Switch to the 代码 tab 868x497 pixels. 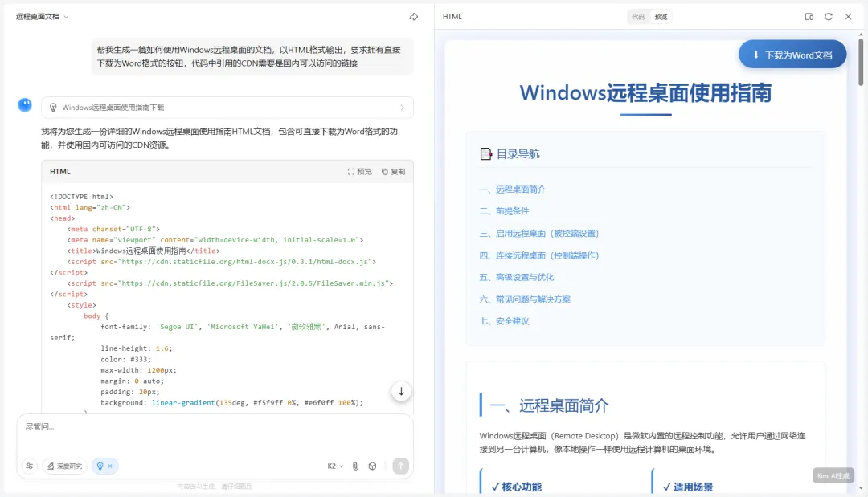pyautogui.click(x=638, y=17)
